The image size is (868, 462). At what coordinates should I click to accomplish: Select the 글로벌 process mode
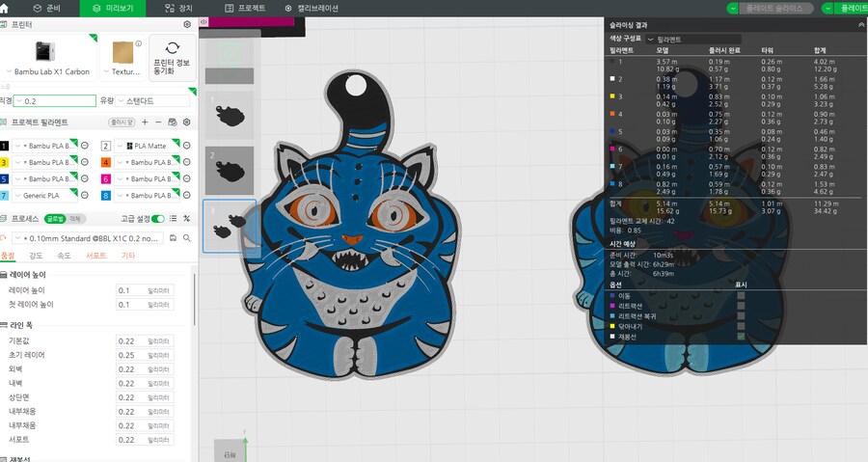[55, 219]
